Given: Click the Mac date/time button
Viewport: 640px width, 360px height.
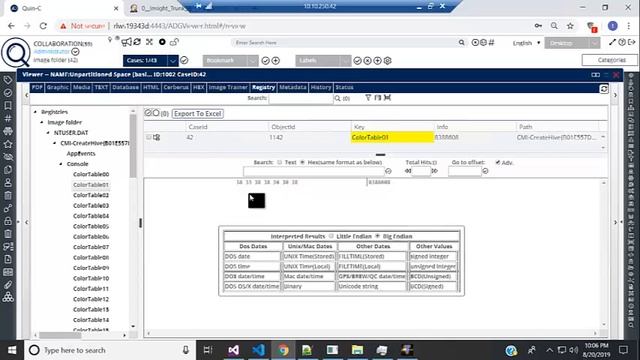Looking at the screenshot, I should pyautogui.click(x=309, y=276).
